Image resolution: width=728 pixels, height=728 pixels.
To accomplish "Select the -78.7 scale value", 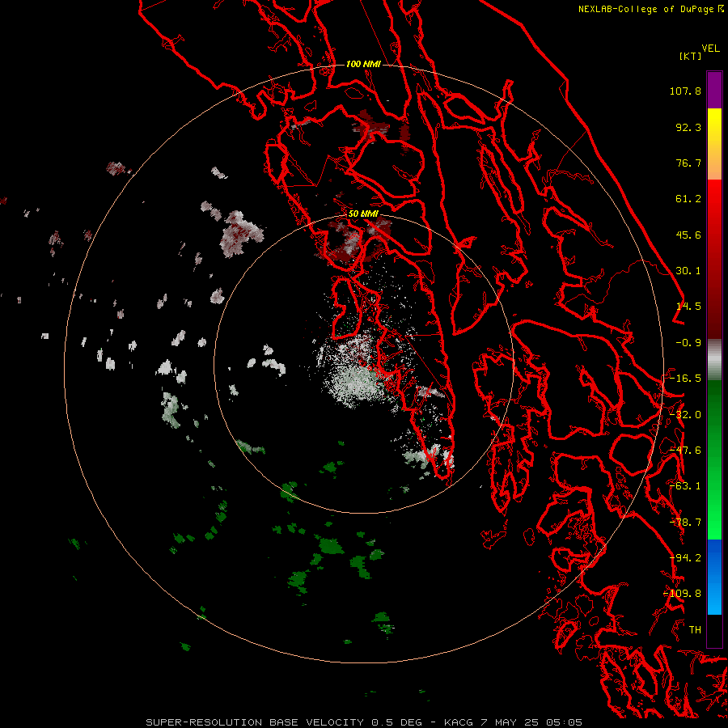I will pos(685,523).
